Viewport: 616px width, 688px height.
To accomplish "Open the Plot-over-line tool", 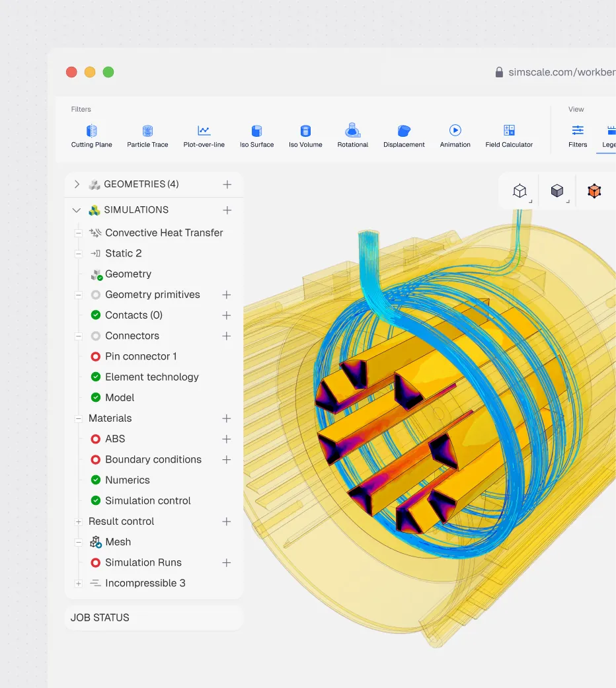I will coord(204,136).
